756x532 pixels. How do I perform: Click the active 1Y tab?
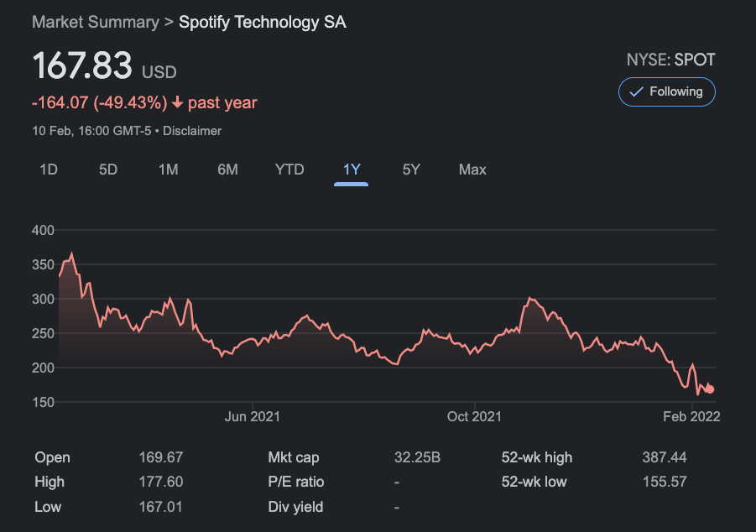352,170
